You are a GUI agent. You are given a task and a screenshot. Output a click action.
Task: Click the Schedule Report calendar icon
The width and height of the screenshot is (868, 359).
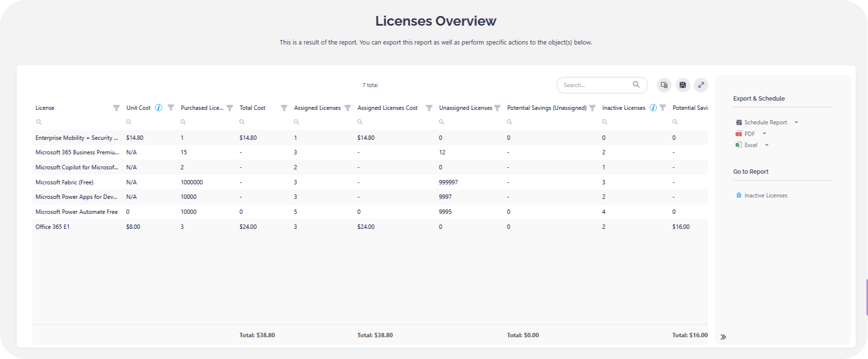coord(738,122)
